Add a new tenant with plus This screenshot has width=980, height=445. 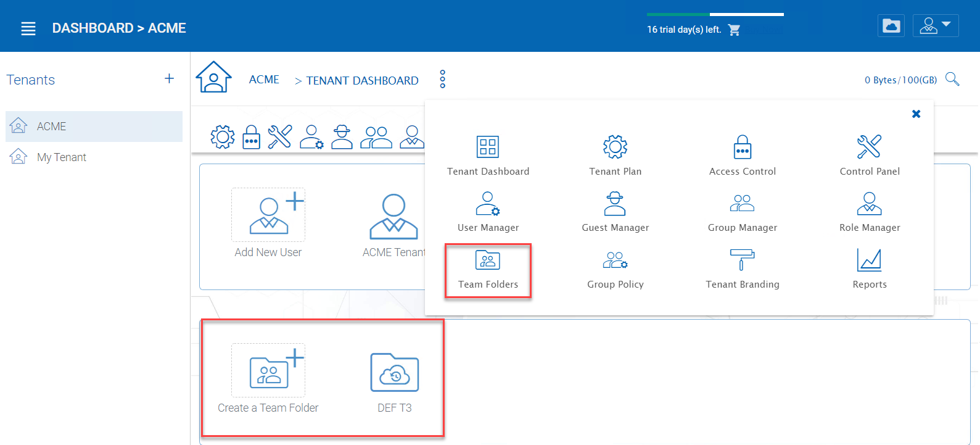point(169,78)
